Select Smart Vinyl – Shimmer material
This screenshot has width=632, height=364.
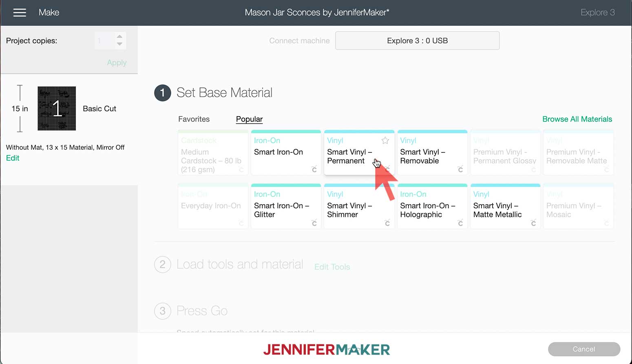tap(359, 206)
